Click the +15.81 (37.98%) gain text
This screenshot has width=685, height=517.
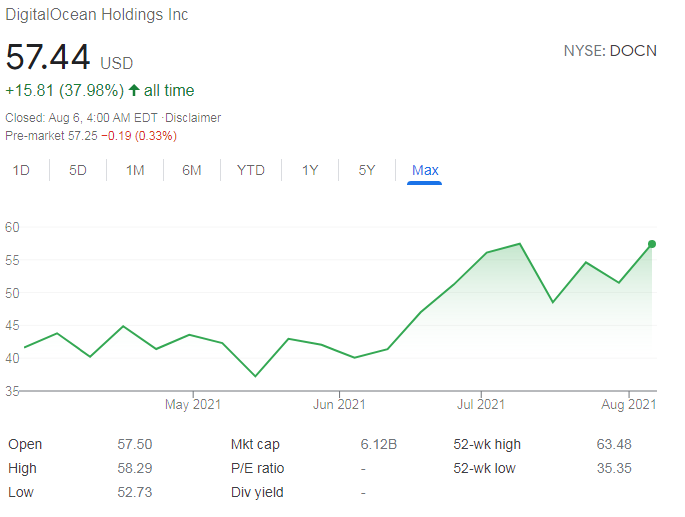click(x=65, y=90)
